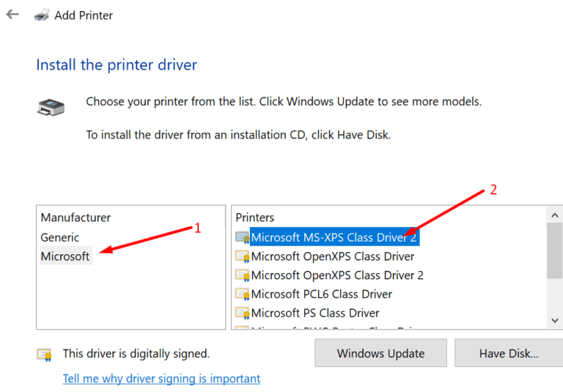
Task: Pick Microsoft PCL6 Class Driver from list
Action: pyautogui.click(x=321, y=295)
